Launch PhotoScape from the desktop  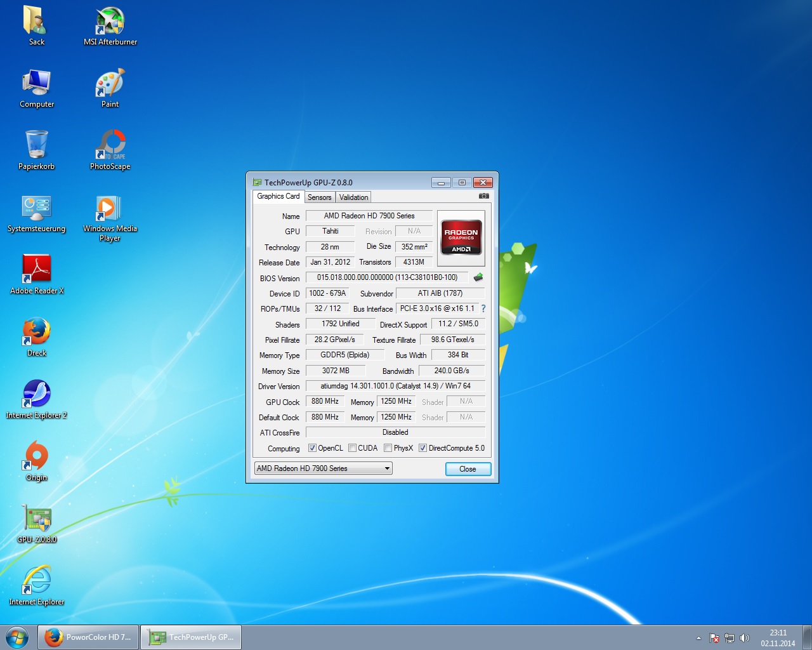coord(110,150)
